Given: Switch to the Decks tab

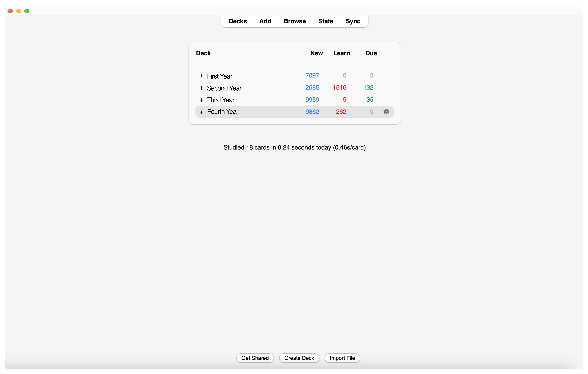Looking at the screenshot, I should 237,21.
